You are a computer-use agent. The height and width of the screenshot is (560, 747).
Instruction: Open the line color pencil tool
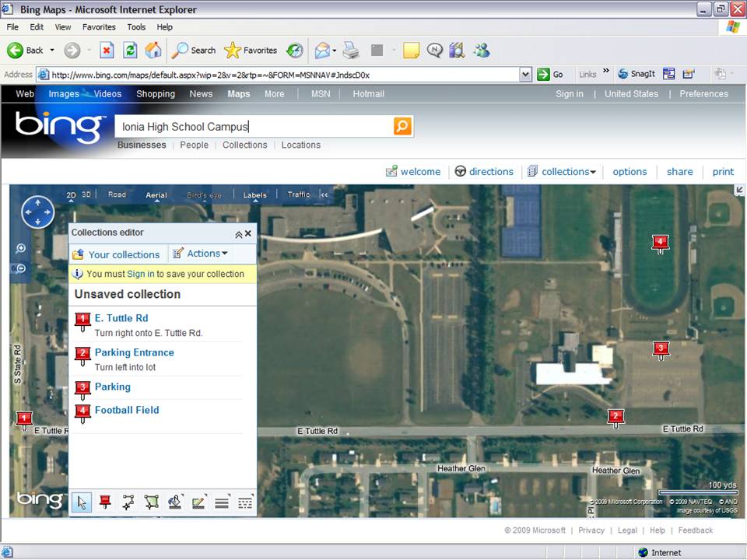pyautogui.click(x=198, y=502)
